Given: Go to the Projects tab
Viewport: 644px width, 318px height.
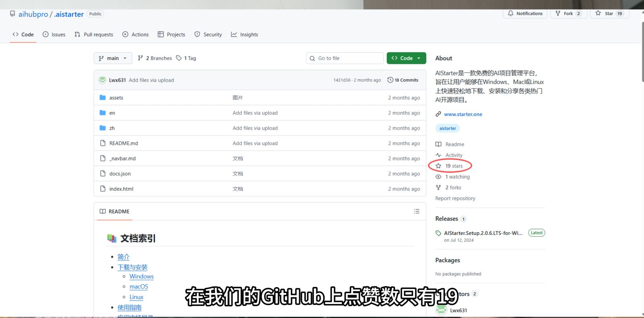Looking at the screenshot, I should coord(171,35).
